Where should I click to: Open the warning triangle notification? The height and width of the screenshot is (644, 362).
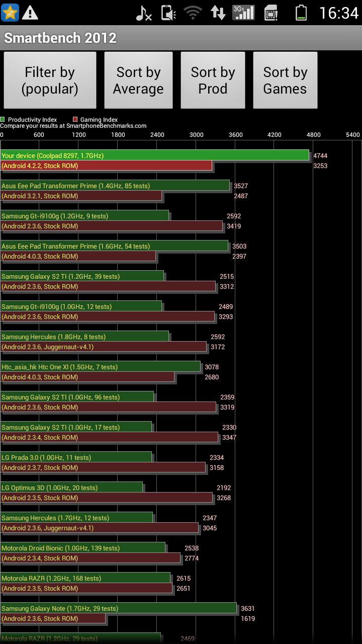tap(30, 13)
